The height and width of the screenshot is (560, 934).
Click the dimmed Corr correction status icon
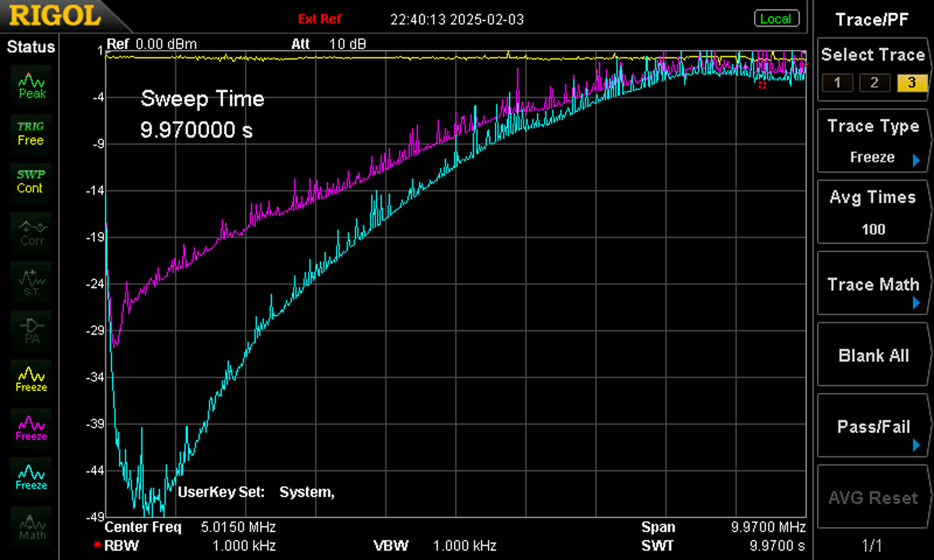click(x=32, y=233)
